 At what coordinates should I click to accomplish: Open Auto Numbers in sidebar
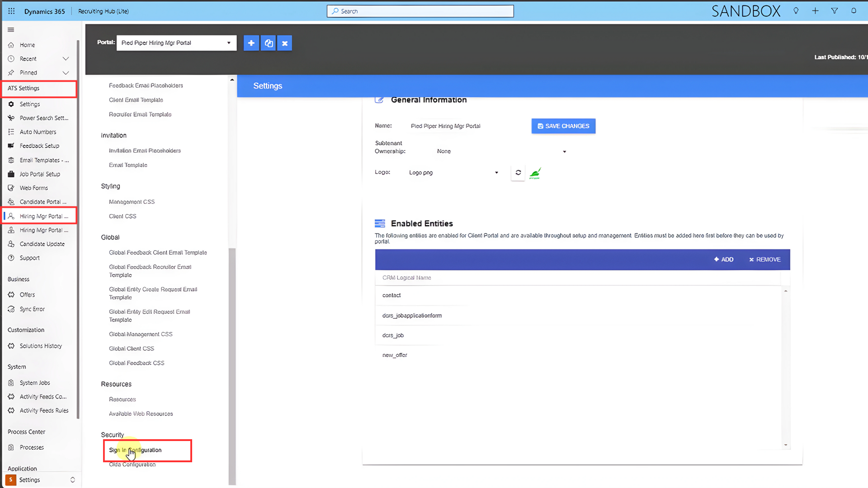38,132
